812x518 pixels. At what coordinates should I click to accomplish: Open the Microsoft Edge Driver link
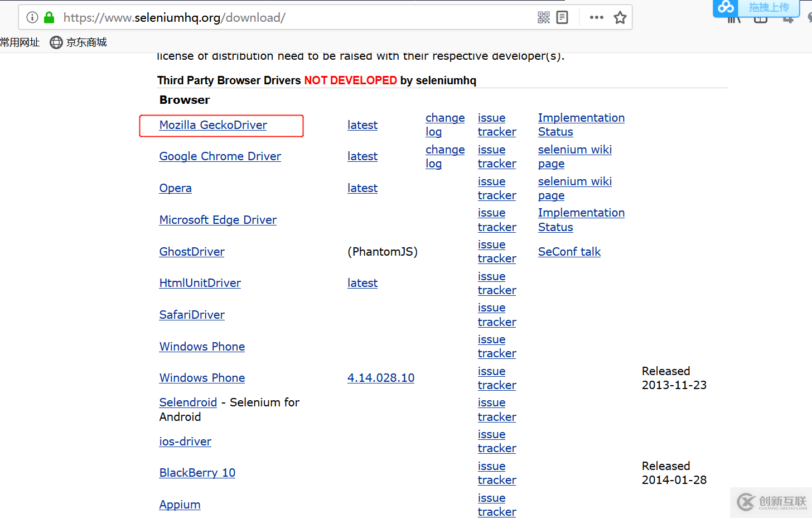pyautogui.click(x=217, y=220)
